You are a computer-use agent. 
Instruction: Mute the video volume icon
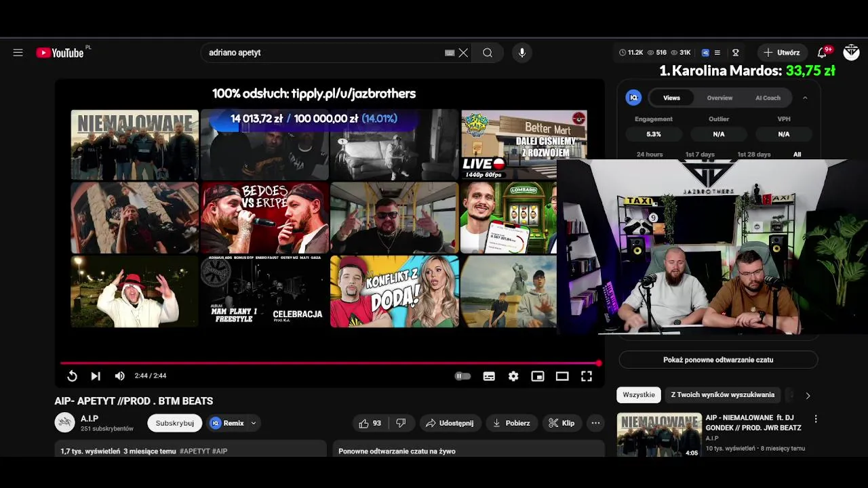[x=119, y=376]
